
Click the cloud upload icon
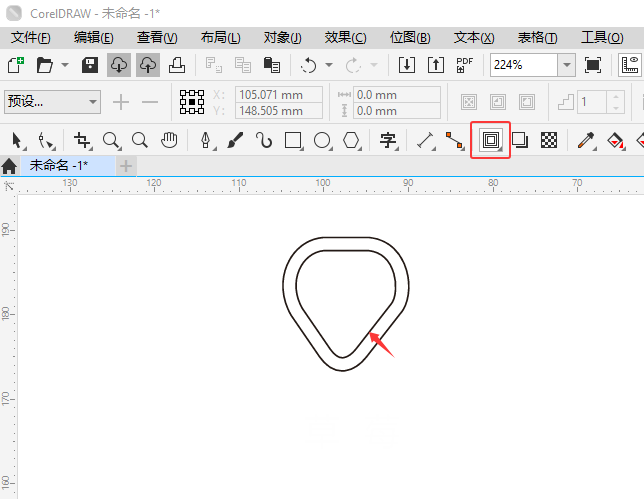pyautogui.click(x=148, y=65)
